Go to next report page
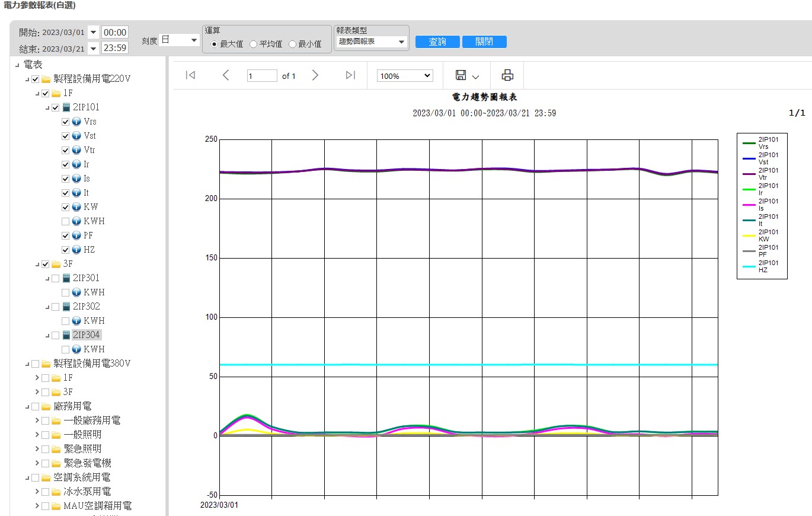Viewport: 812px width, 516px height. [x=315, y=75]
